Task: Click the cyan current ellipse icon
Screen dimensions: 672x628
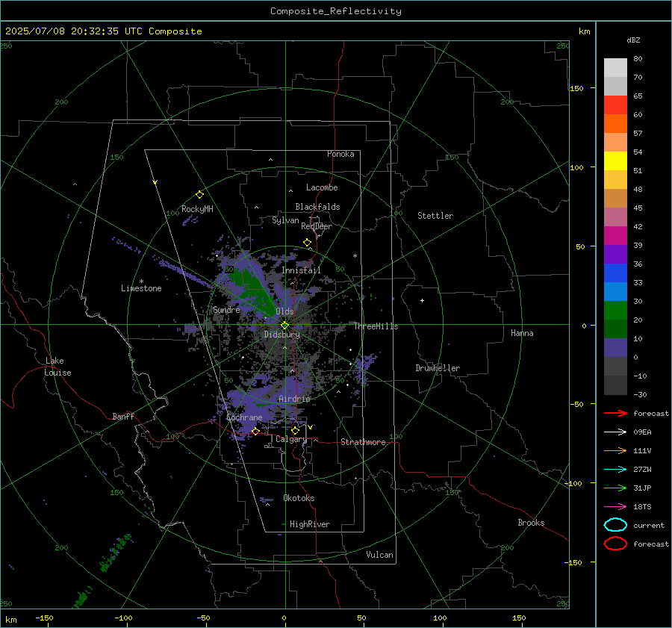Action: pos(615,525)
